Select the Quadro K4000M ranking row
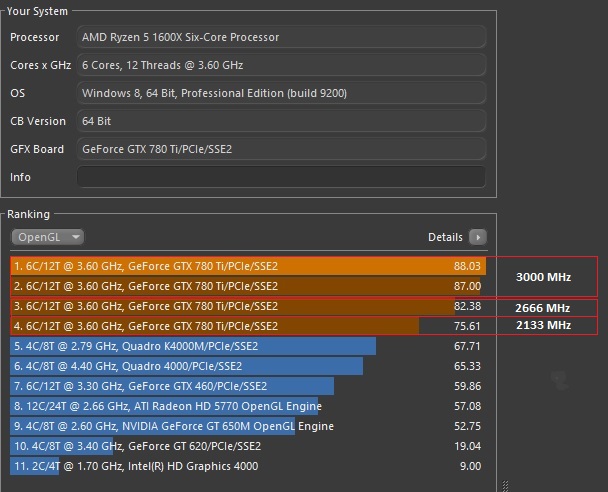The height and width of the screenshot is (492, 608). 248,346
